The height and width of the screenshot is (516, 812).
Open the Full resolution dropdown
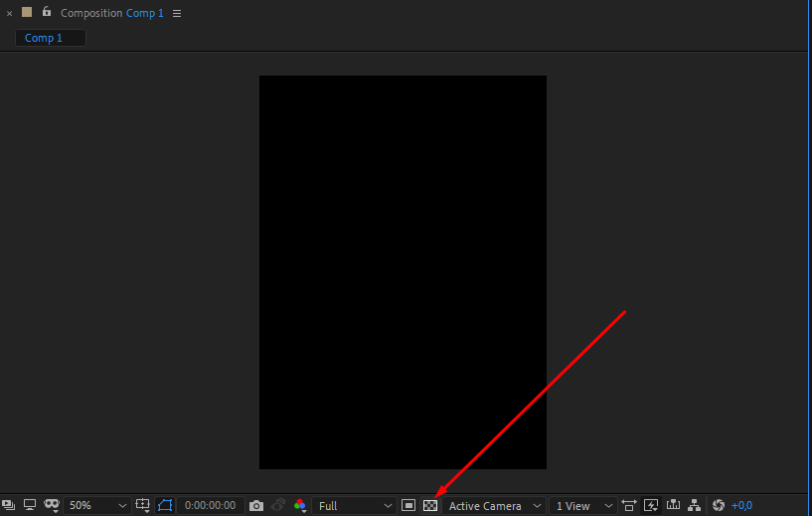click(x=355, y=506)
